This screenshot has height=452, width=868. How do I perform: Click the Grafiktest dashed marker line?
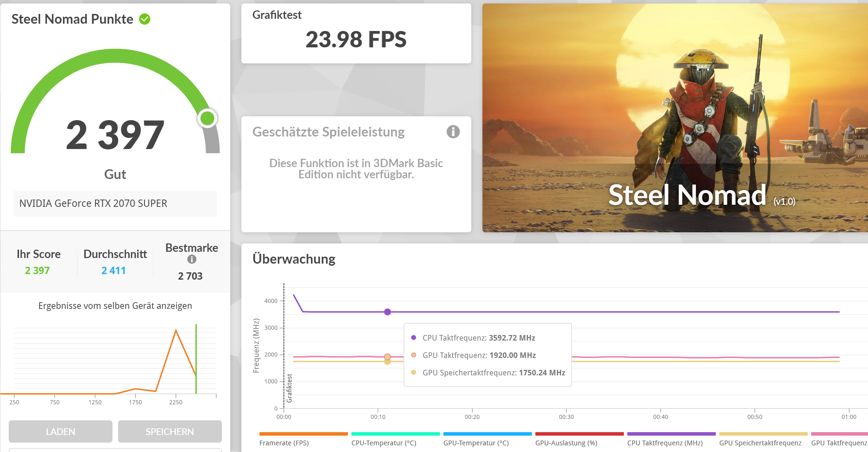[x=284, y=345]
